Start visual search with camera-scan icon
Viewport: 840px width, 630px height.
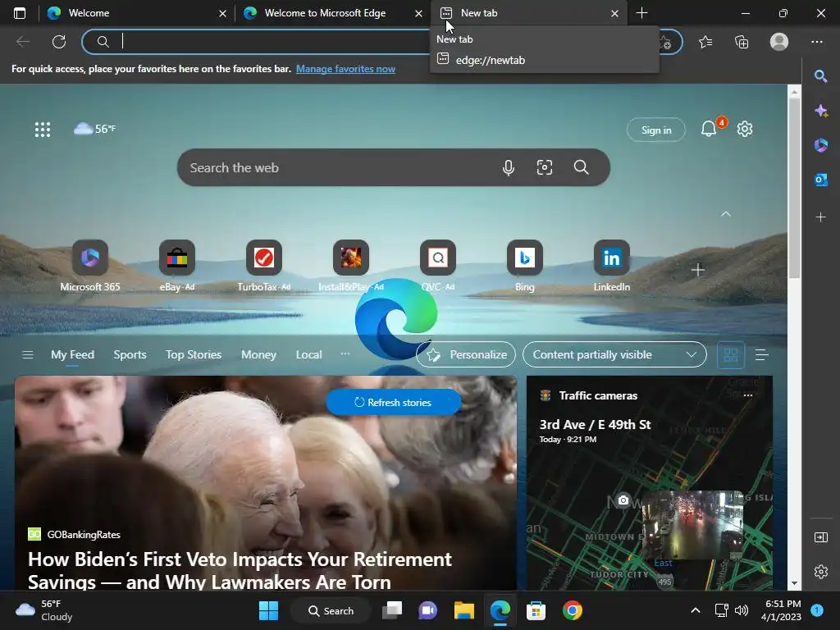pos(545,167)
